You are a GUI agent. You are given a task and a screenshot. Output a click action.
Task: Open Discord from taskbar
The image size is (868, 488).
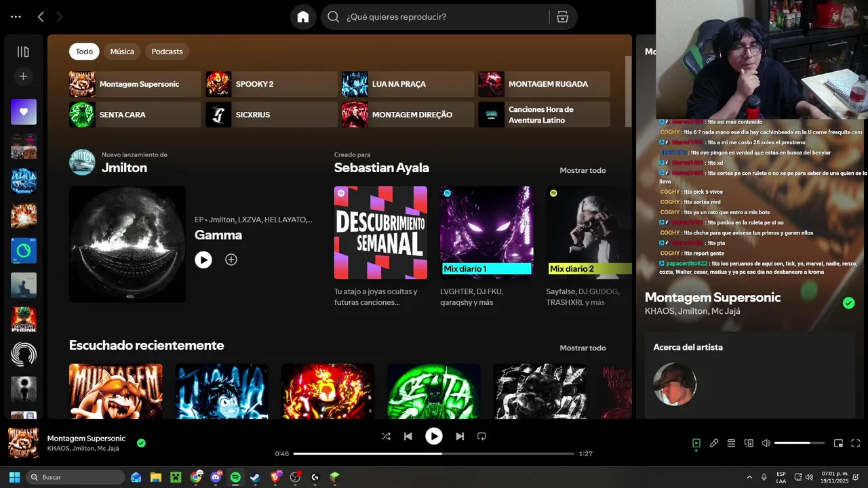tap(216, 477)
